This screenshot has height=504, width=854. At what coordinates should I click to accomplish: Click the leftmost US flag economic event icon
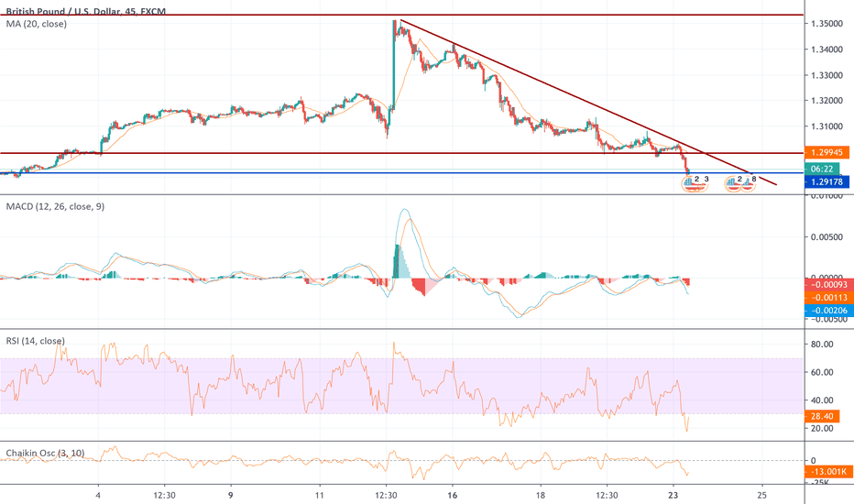click(x=690, y=181)
